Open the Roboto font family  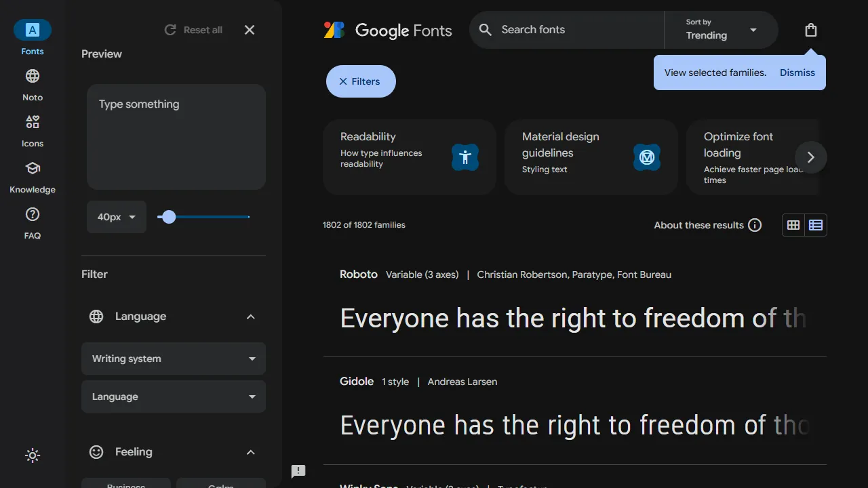click(x=359, y=274)
